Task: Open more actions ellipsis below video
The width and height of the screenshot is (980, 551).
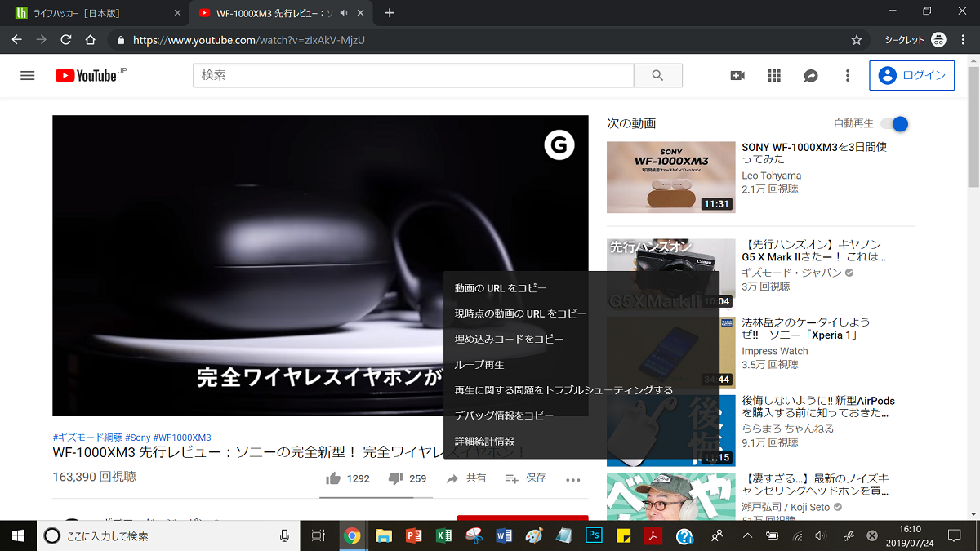Action: [572, 479]
